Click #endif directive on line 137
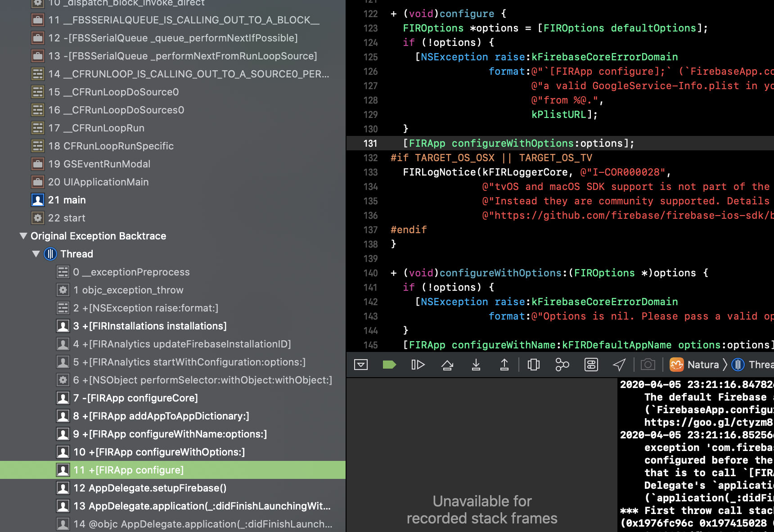Image resolution: width=774 pixels, height=532 pixels. 409,230
